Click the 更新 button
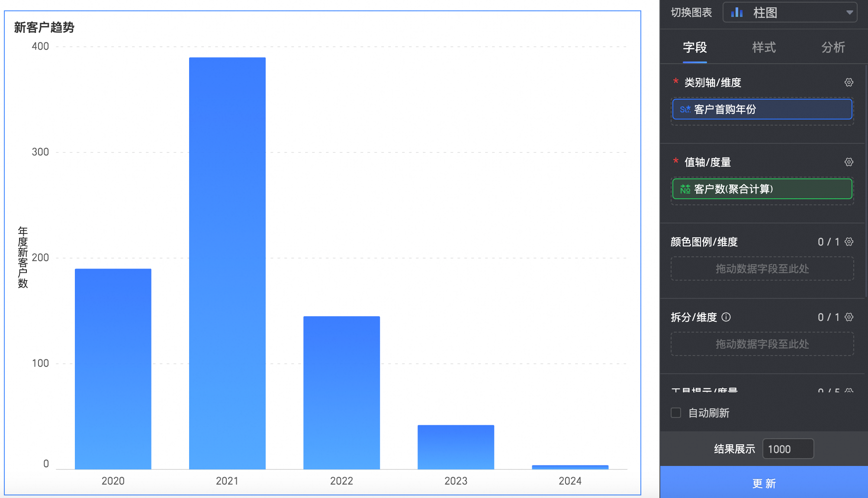 tap(764, 483)
